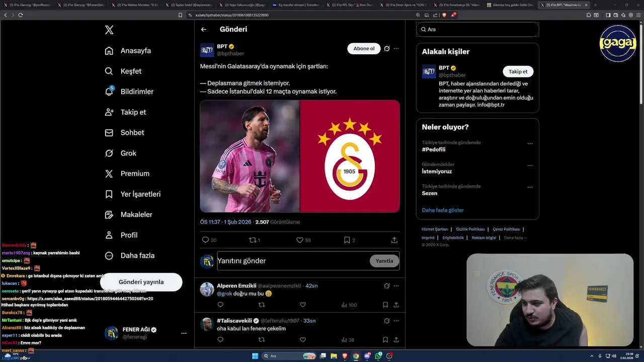The image size is (644, 362).
Task: Switch to the Kış transfer dönemi tab
Action: click(296, 5)
